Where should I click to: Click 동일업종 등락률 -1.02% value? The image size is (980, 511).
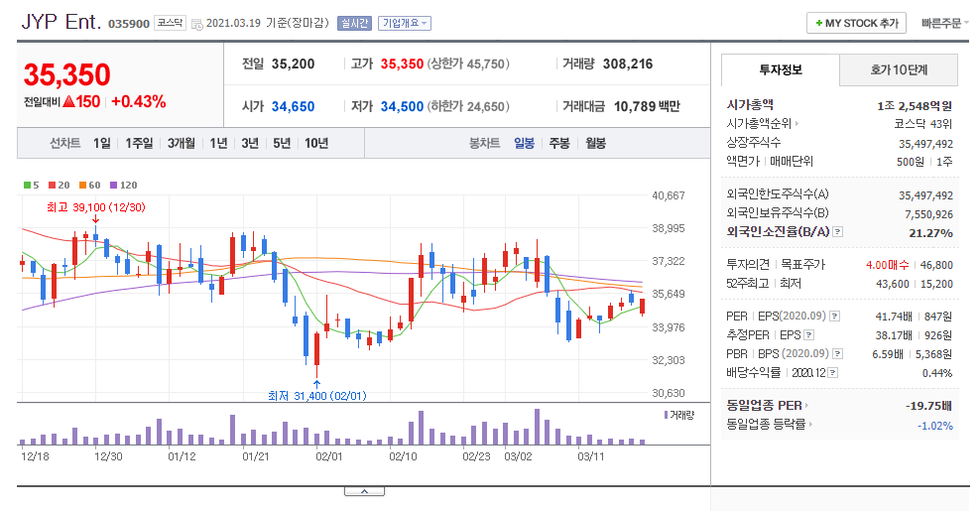click(x=935, y=426)
